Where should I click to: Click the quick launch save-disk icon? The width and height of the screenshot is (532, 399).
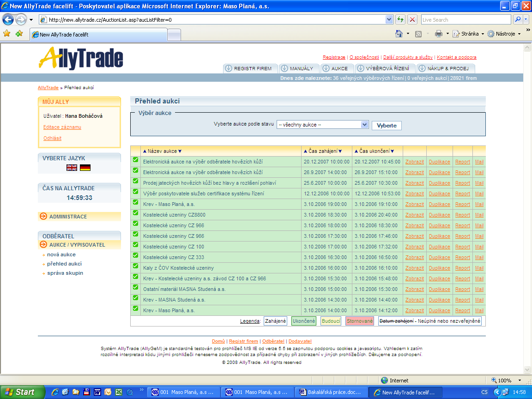86,392
